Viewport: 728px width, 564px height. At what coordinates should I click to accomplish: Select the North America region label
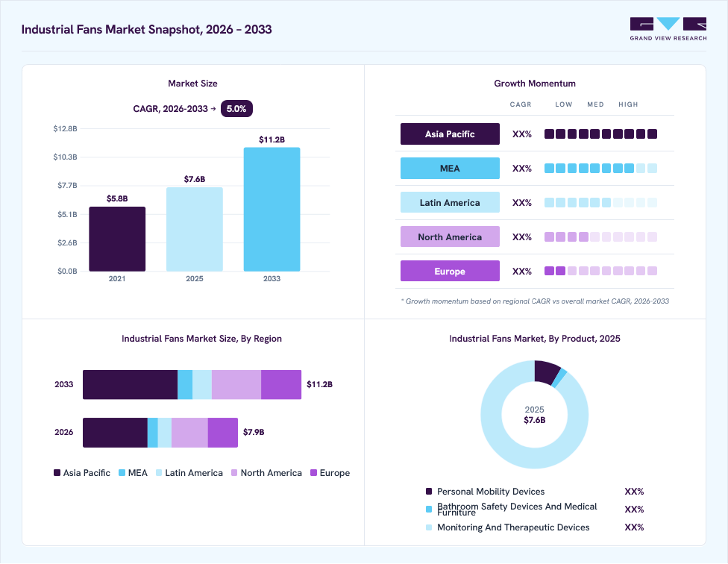coord(450,237)
